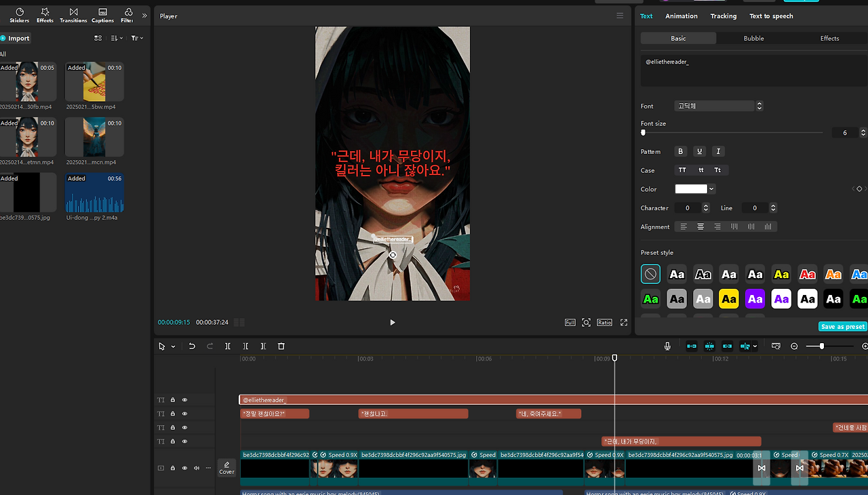Select the Bubble text sub-tab
This screenshot has width=868, height=495.
pyautogui.click(x=753, y=39)
